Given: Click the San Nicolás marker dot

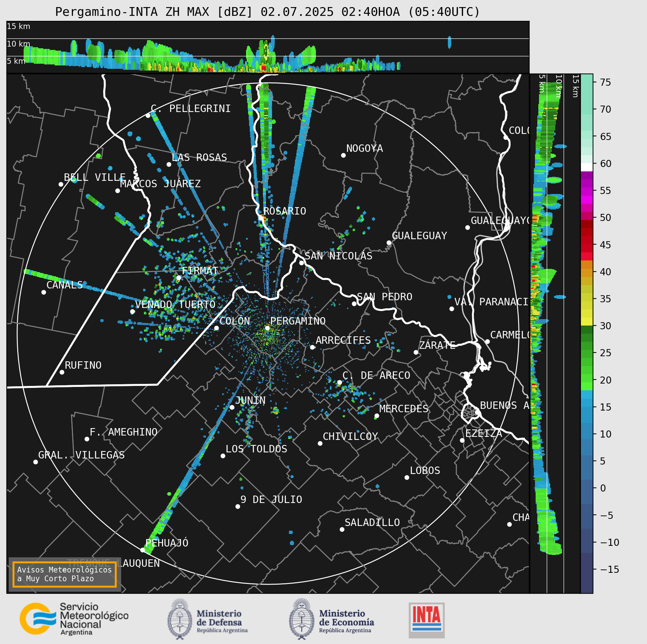Looking at the screenshot, I should 301,263.
